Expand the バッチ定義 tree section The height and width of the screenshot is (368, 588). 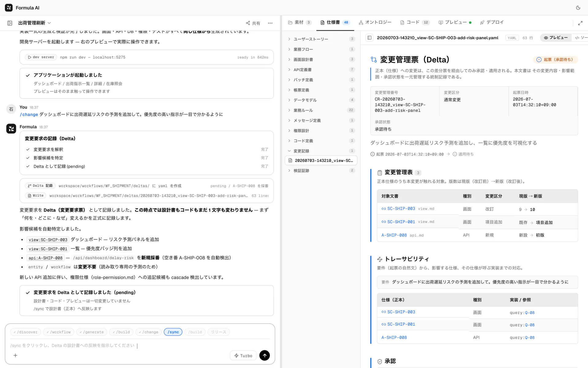pyautogui.click(x=321, y=80)
